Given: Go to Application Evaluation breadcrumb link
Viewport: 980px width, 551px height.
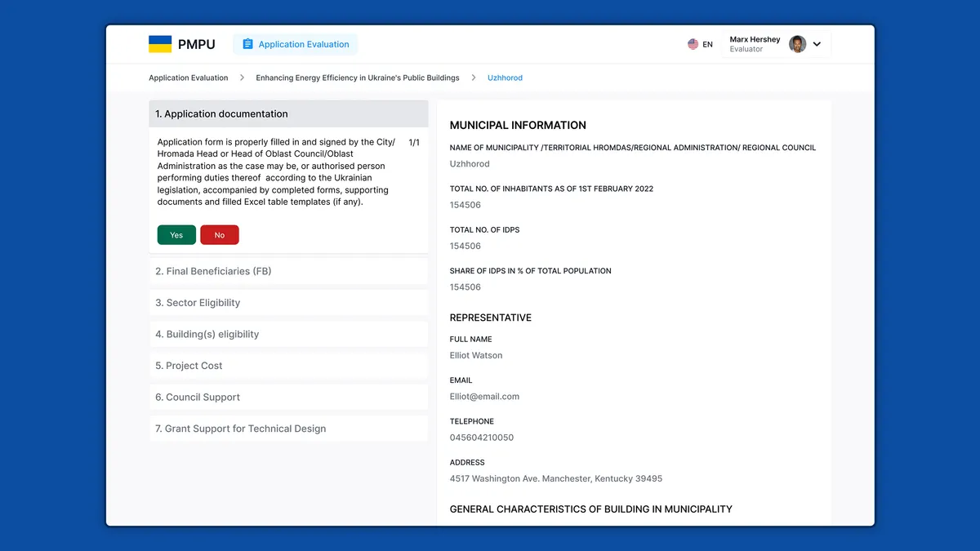Looking at the screenshot, I should 189,78.
